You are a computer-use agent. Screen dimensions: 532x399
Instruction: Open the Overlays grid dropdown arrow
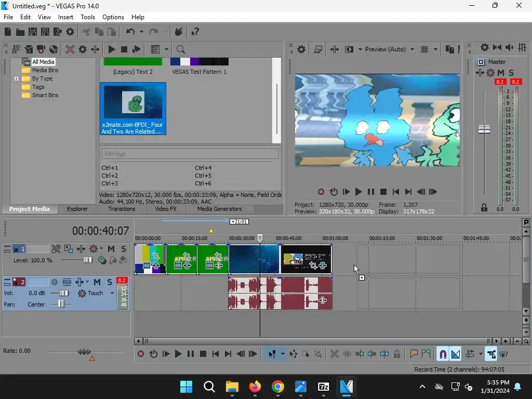[x=435, y=49]
